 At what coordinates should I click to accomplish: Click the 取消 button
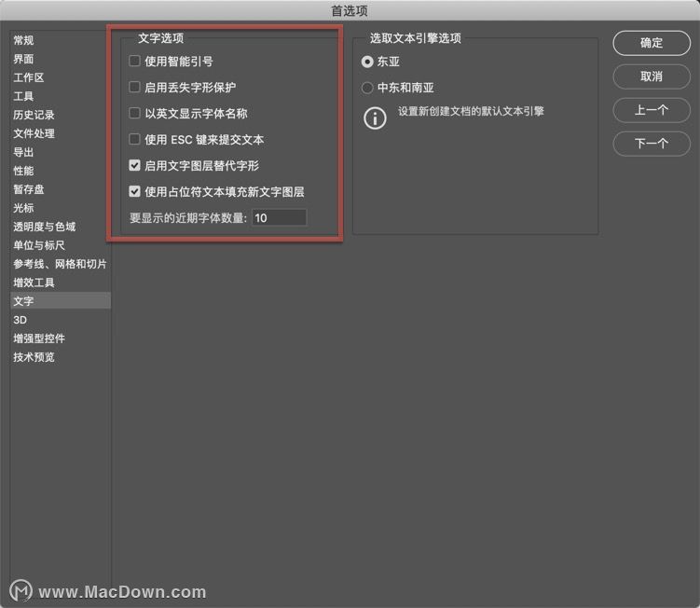click(x=652, y=76)
